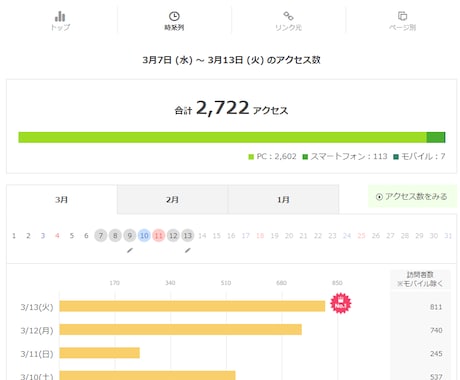Click visitor count 245
Viewport: 460px width, 380px height.
click(x=436, y=354)
